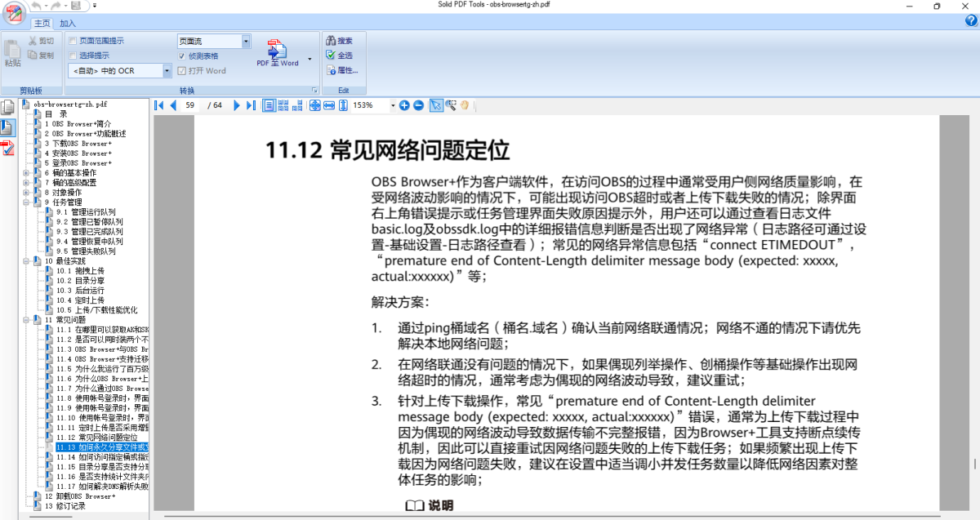The width and height of the screenshot is (980, 520).
Task: Enable the 页面范围提示 checkbox
Action: [73, 41]
